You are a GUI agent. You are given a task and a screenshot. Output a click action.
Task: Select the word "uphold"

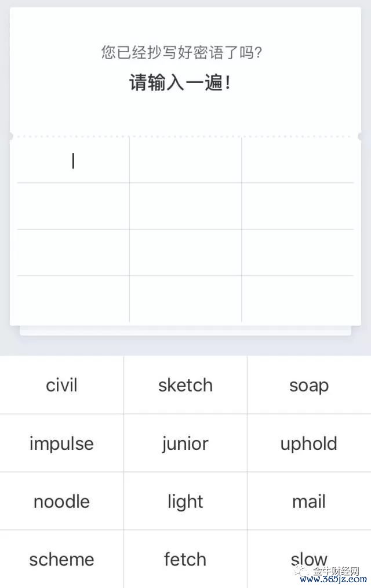click(x=309, y=443)
